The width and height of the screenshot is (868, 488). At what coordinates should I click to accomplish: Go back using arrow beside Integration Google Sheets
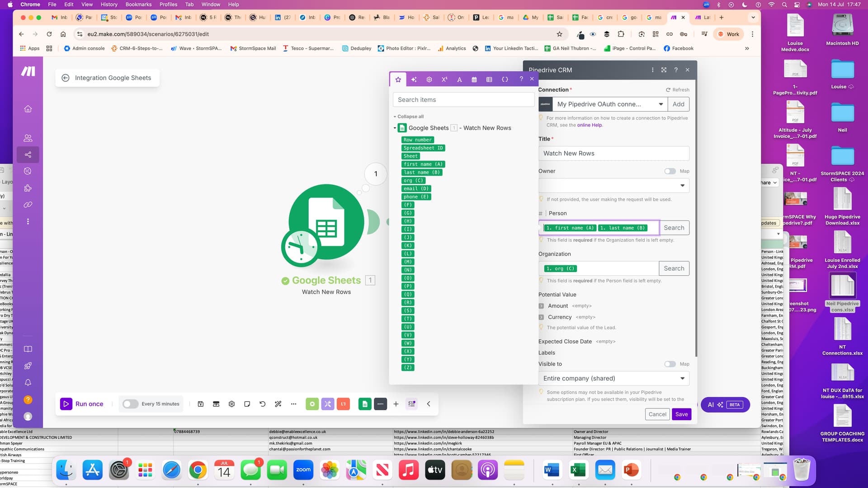(x=66, y=78)
